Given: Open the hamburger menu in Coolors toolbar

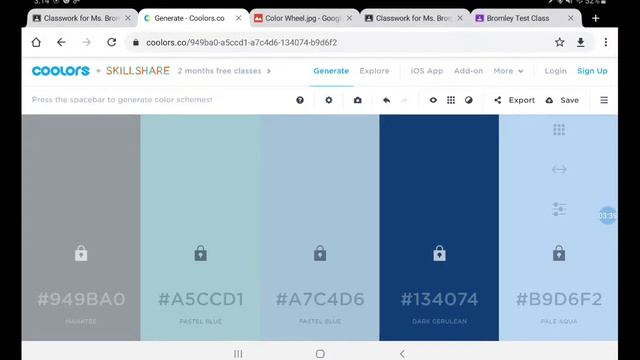Looking at the screenshot, I should tap(604, 100).
